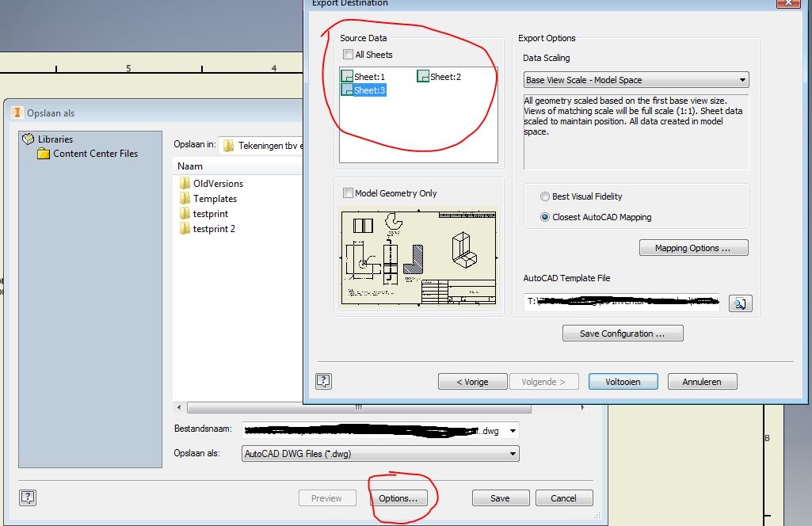Screen dimensions: 812x526
Task: Select the Best Visual Fidelity radio button
Action: pos(544,196)
